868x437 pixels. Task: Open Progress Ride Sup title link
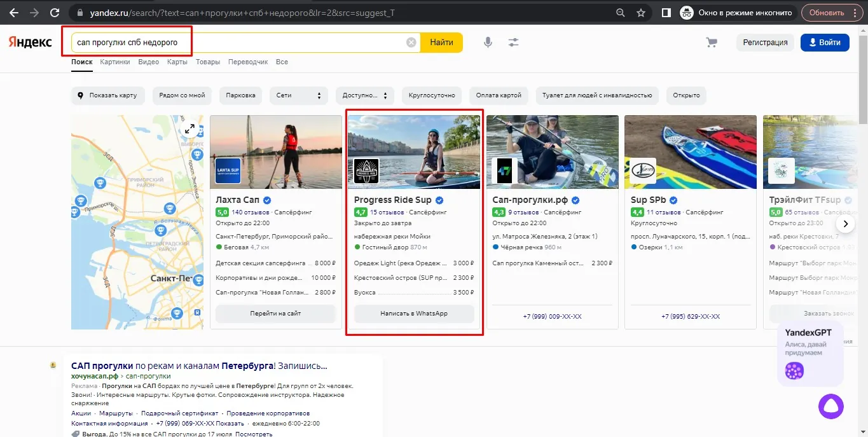pyautogui.click(x=393, y=200)
